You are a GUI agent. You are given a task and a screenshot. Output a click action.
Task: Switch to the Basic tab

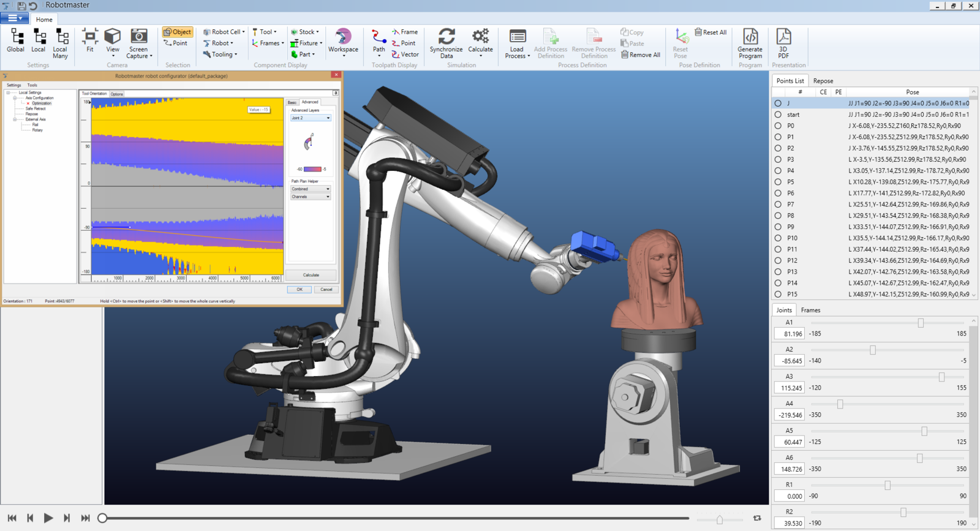coord(292,102)
